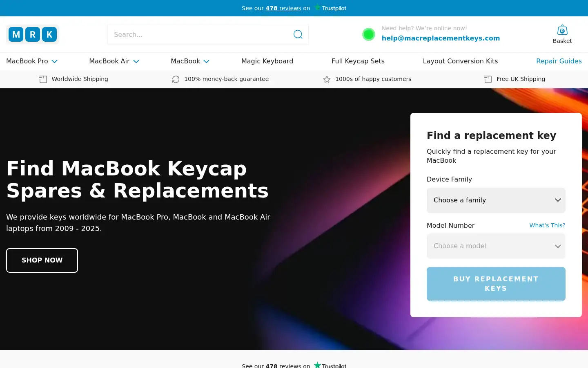Expand the MacBook Air menu chevron
This screenshot has width=588, height=368.
click(x=136, y=61)
